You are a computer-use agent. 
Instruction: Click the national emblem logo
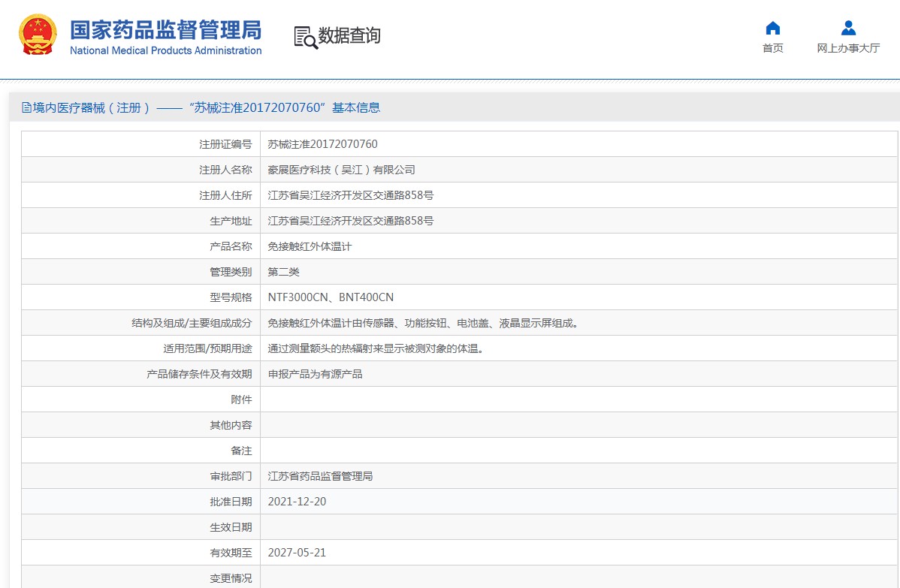[38, 35]
